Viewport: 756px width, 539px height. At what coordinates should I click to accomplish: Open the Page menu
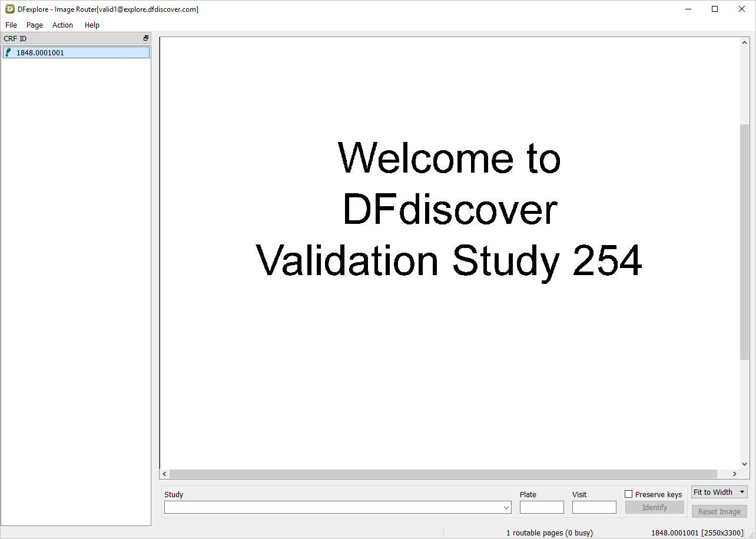click(35, 25)
